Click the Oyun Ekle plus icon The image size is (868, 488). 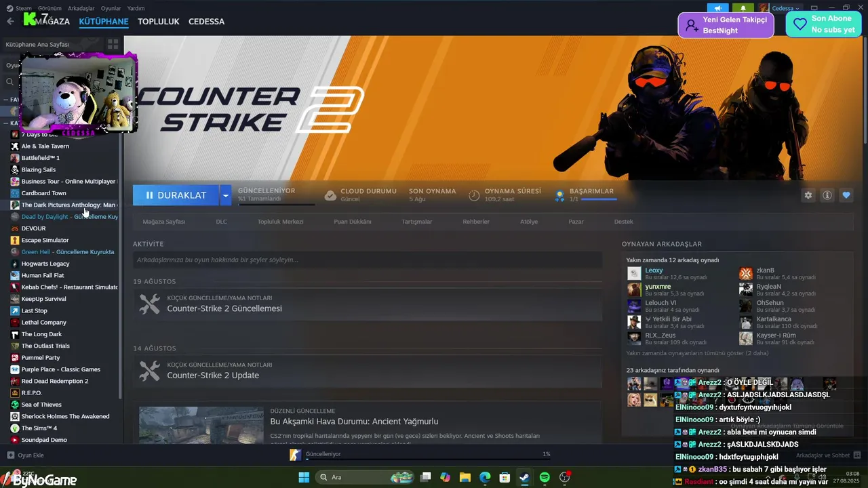coord(10,455)
